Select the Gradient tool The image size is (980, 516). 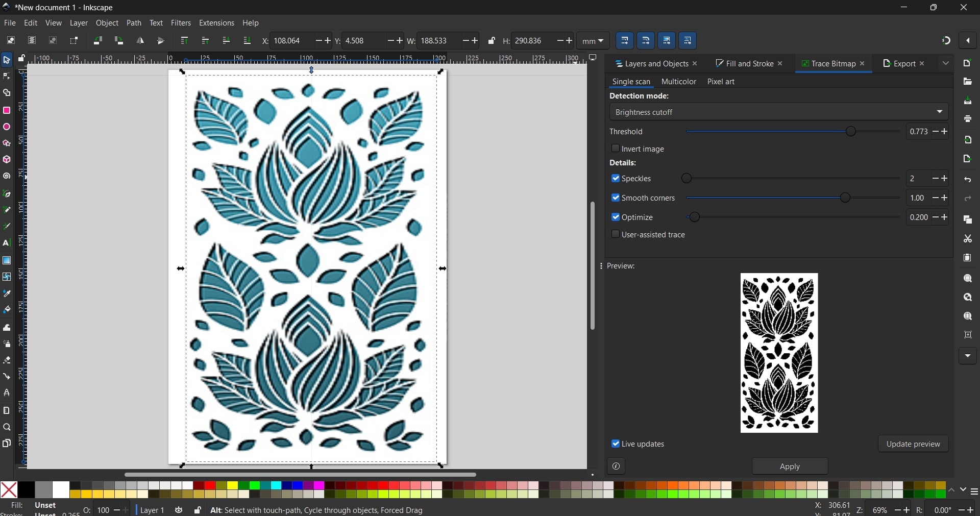point(7,260)
